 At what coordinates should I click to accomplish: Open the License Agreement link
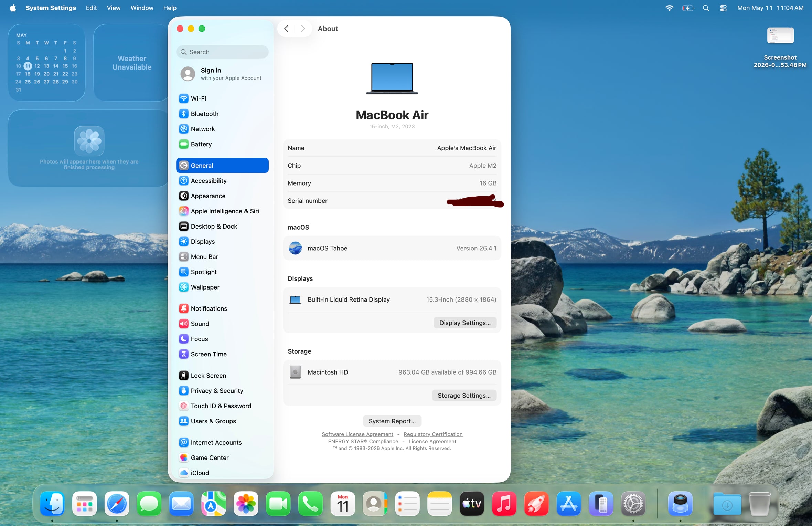point(432,441)
